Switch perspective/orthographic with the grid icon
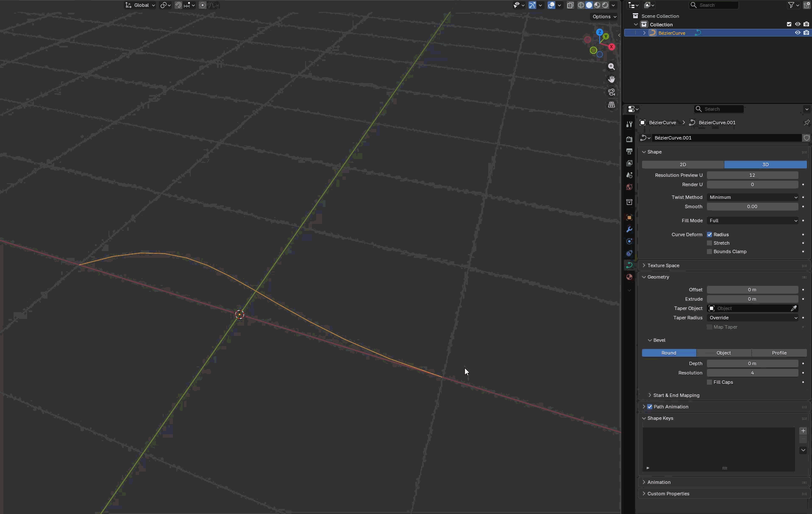812x514 pixels. click(612, 105)
